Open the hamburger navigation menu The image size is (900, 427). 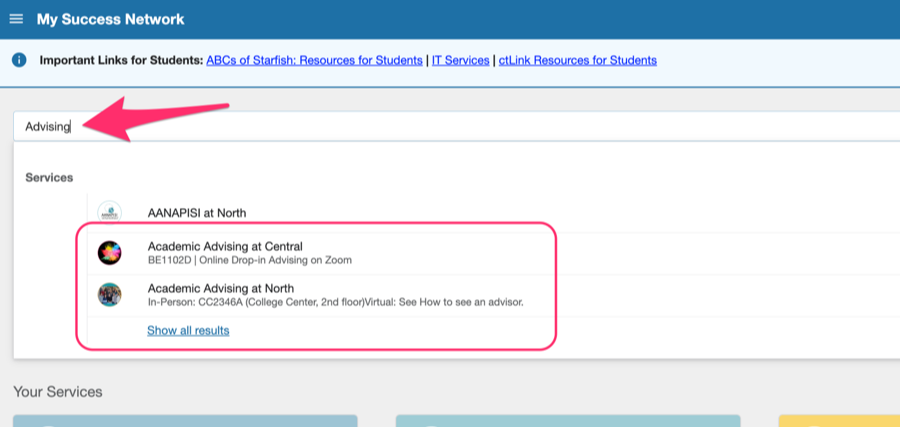[16, 19]
